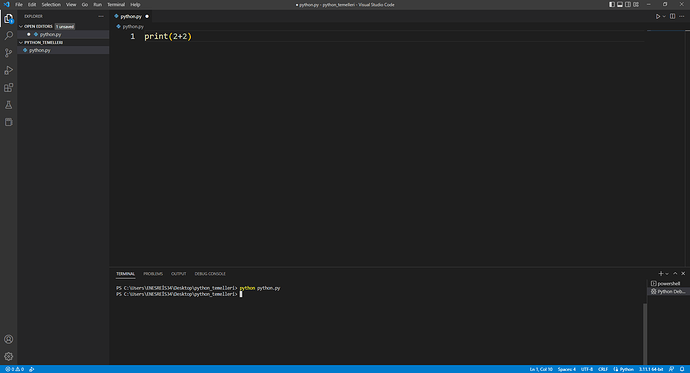Open the Terminal menu

coord(116,4)
